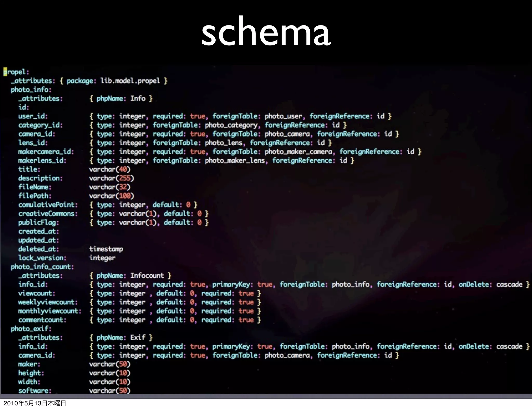Click 'cascade' value in photo_info_count info_id row
Screen dimensions: 532x409
(x=509, y=284)
